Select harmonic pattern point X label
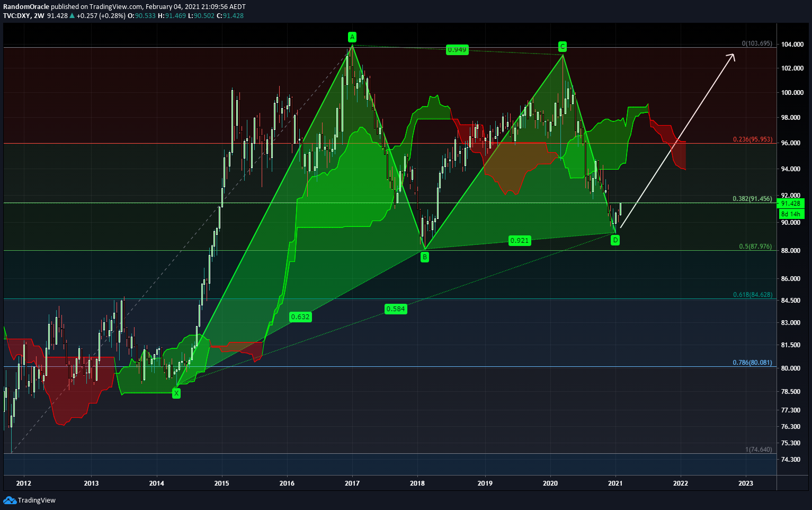812x510 pixels. pyautogui.click(x=176, y=393)
